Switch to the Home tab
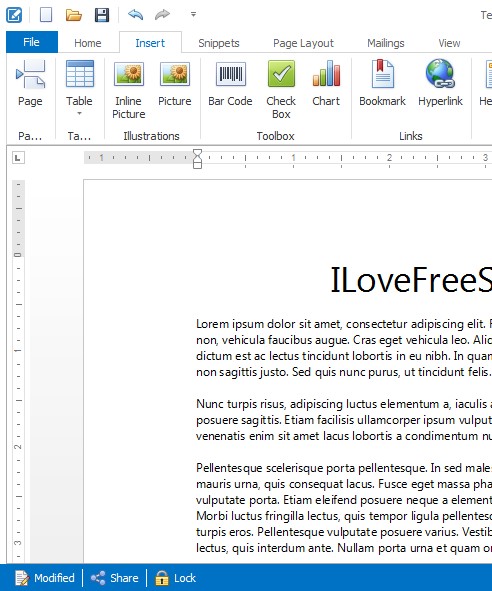The height and width of the screenshot is (591, 492). point(87,43)
